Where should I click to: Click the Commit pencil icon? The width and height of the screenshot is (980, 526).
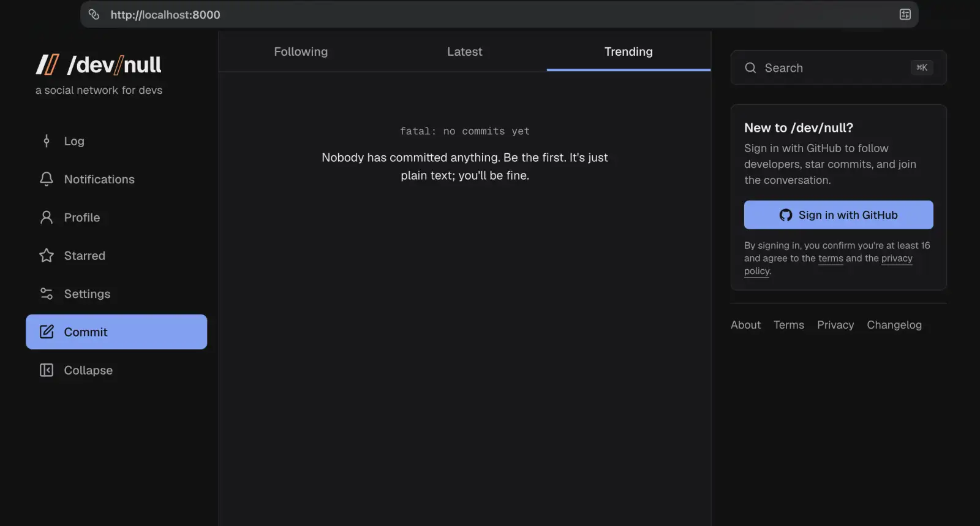pyautogui.click(x=47, y=332)
